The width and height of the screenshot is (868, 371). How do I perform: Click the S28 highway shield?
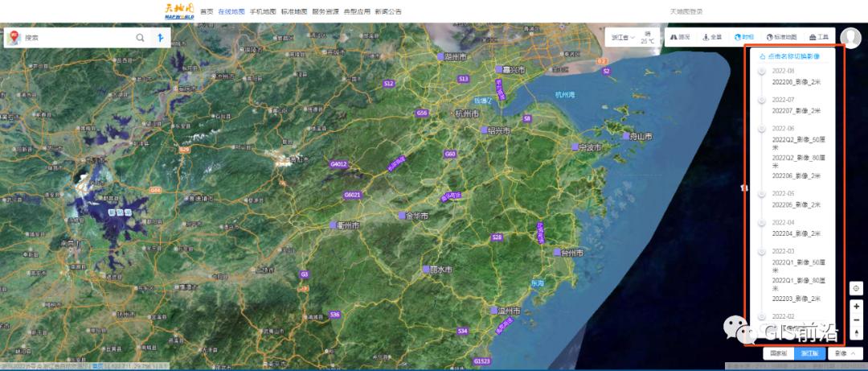coord(497,237)
